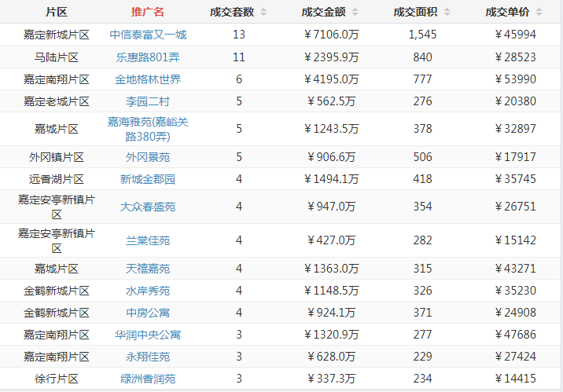The height and width of the screenshot is (392, 563).
Task: Select the 马陆片区 cell
Action: (57, 57)
